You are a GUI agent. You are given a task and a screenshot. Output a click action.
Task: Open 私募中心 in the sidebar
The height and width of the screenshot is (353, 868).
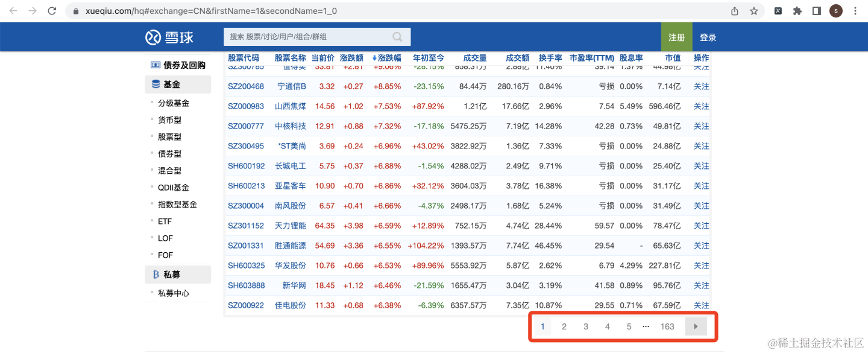pyautogui.click(x=174, y=293)
